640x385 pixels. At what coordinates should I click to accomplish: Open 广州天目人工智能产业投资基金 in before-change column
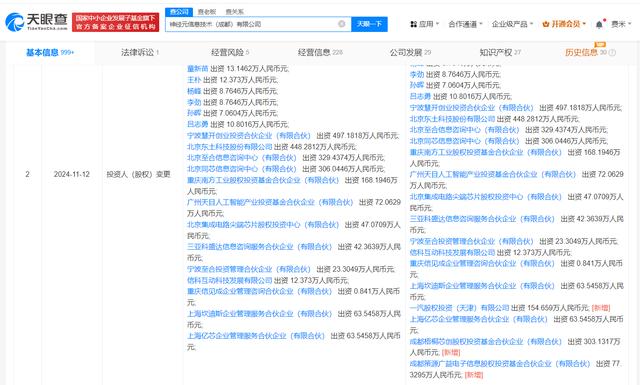(270, 202)
